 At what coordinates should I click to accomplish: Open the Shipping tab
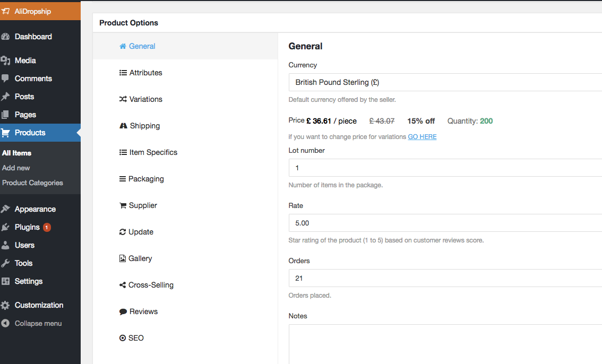[185, 125]
